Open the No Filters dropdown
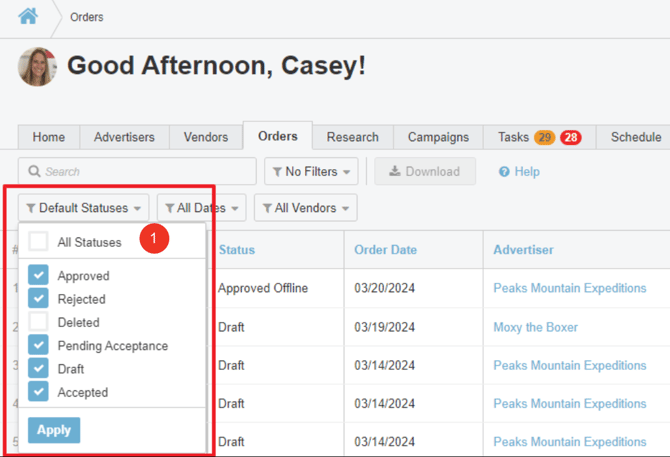Image resolution: width=670 pixels, height=457 pixels. pyautogui.click(x=311, y=172)
